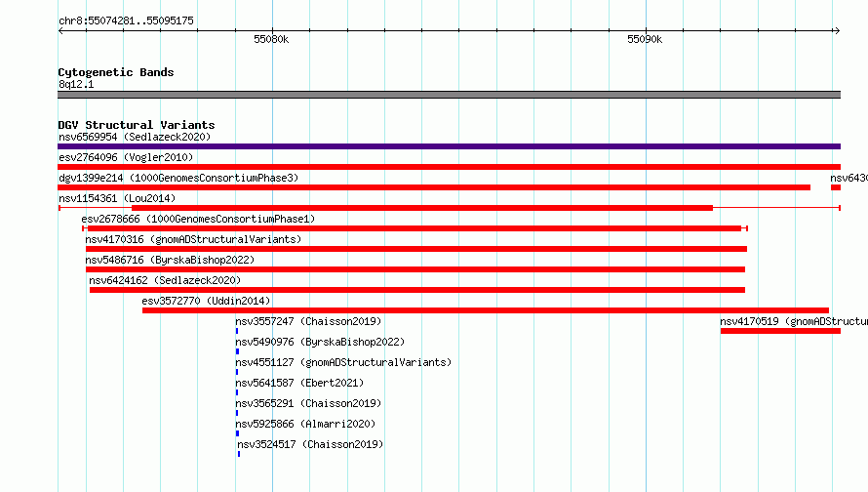Viewport: 868px width, 492px height.
Task: Click the left arrow of the ruler
Action: point(60,30)
